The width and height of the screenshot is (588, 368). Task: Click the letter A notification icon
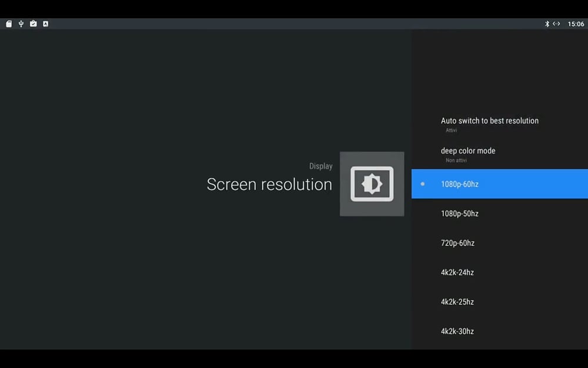click(x=45, y=24)
